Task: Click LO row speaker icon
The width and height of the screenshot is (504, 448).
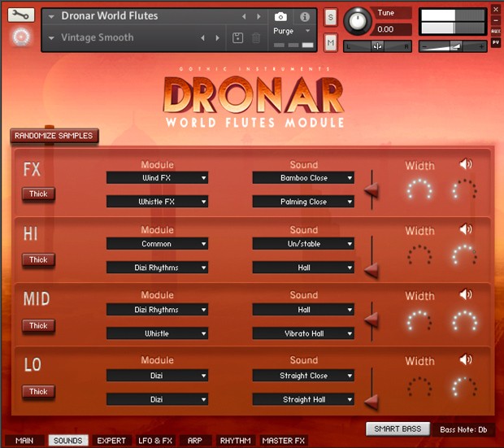Action: (x=466, y=359)
